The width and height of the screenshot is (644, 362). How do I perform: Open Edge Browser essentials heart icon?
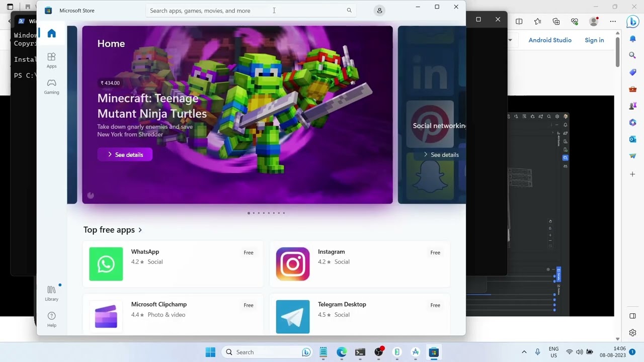coord(575,22)
